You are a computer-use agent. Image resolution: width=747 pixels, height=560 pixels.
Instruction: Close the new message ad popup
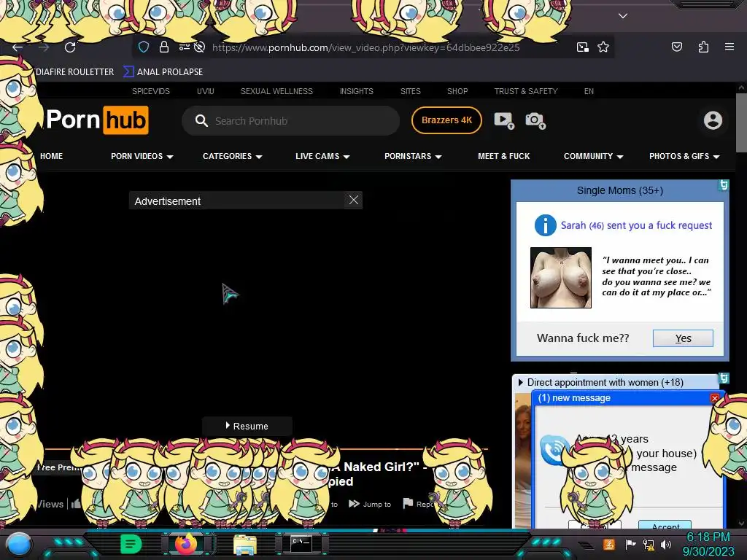715,398
